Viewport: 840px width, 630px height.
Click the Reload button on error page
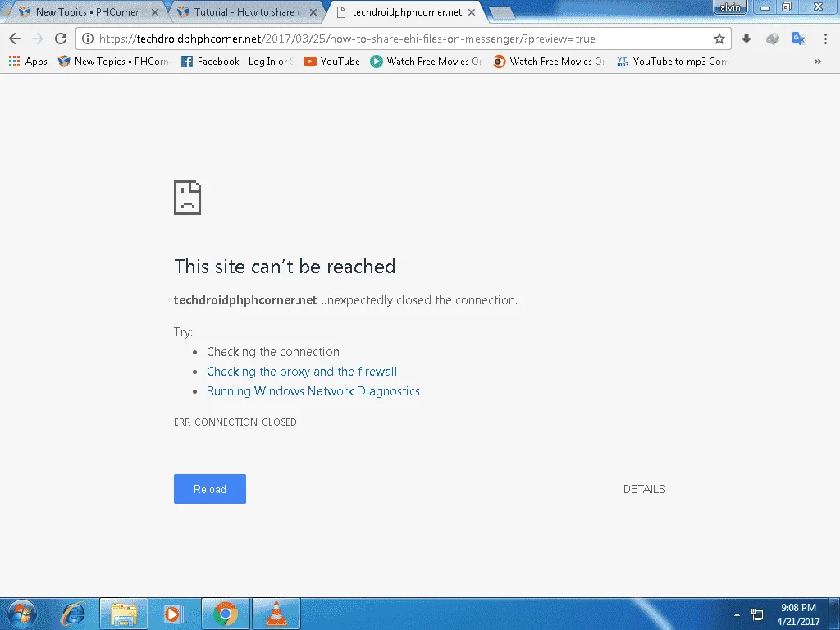[210, 489]
